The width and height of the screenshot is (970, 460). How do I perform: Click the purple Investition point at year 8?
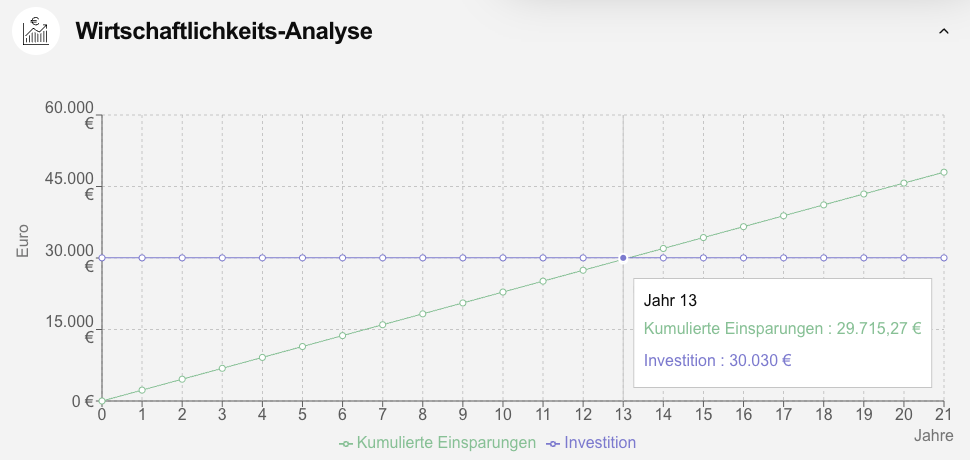(x=423, y=258)
